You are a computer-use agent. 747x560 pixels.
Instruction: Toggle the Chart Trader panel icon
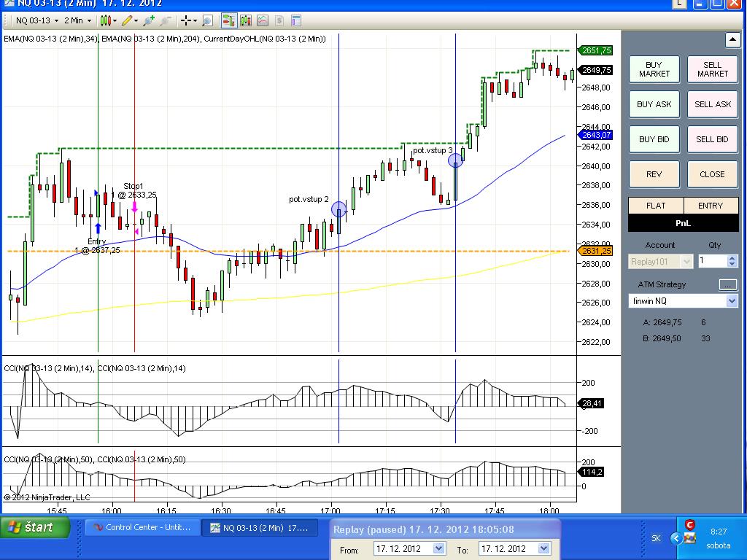click(228, 20)
